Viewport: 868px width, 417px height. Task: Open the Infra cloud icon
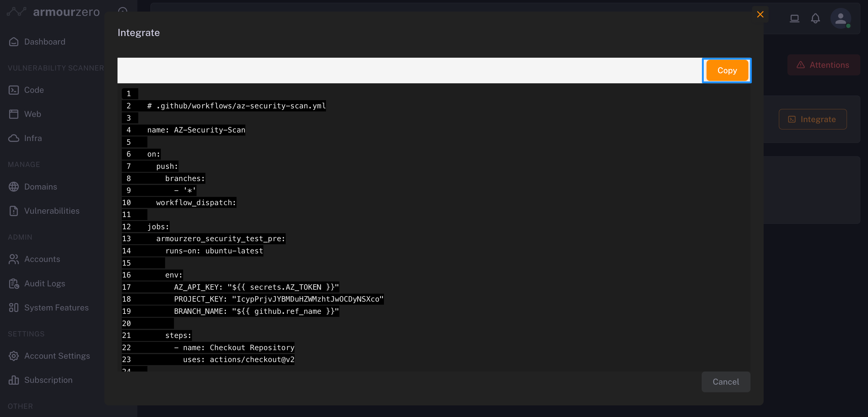(x=13, y=138)
